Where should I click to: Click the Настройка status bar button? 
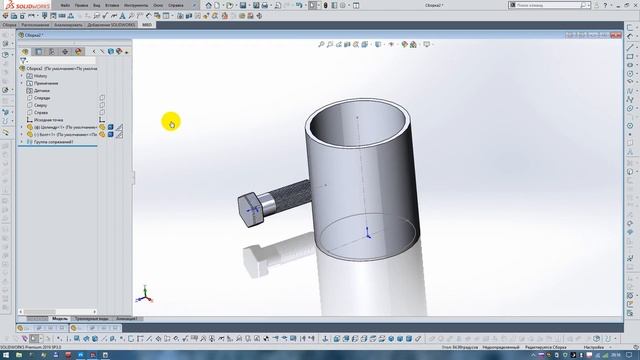point(593,347)
